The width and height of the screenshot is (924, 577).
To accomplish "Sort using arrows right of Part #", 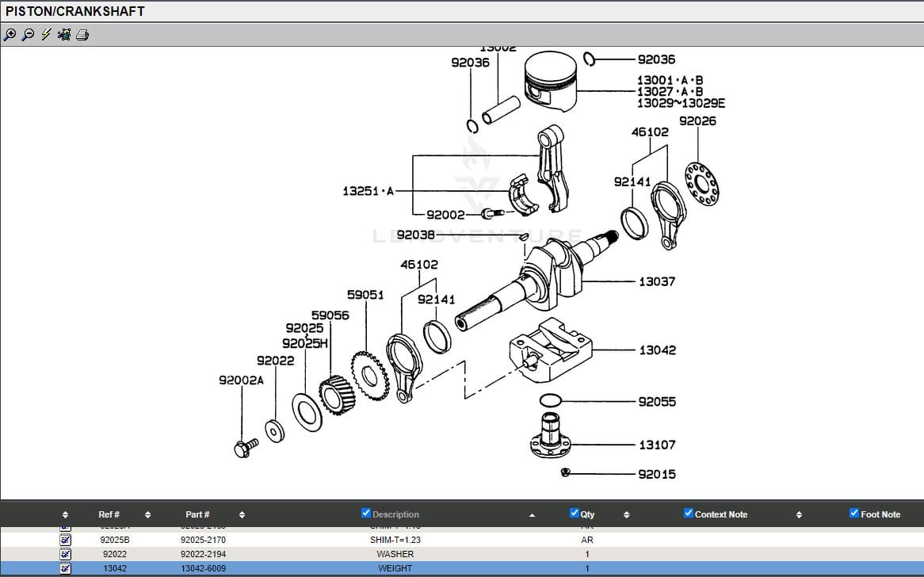I will tap(242, 515).
